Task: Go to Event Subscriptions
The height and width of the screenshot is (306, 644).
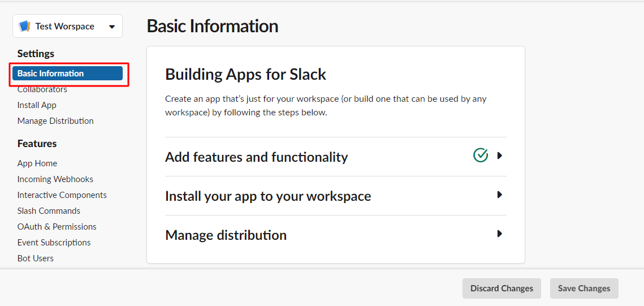Action: (54, 243)
